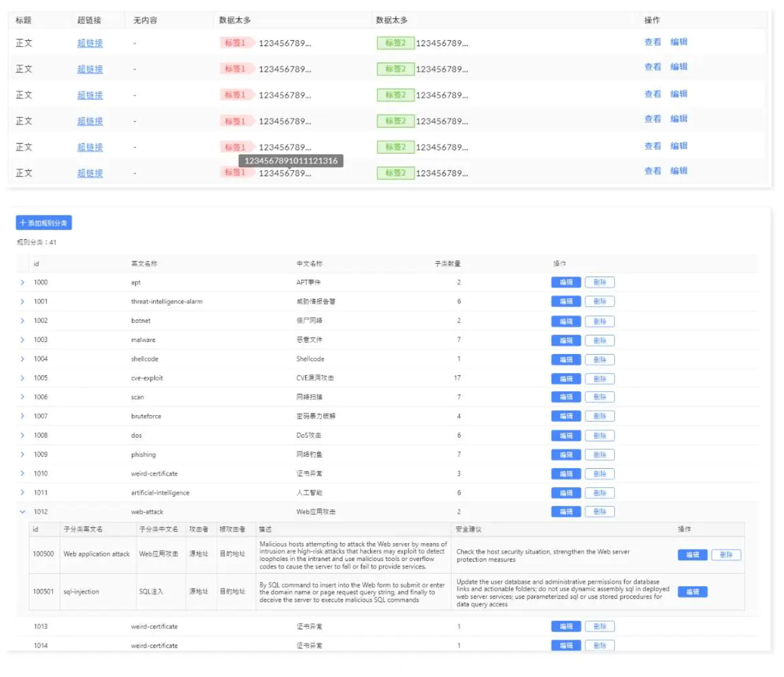Expand the scan row 1006
784x677 pixels.
click(x=22, y=397)
